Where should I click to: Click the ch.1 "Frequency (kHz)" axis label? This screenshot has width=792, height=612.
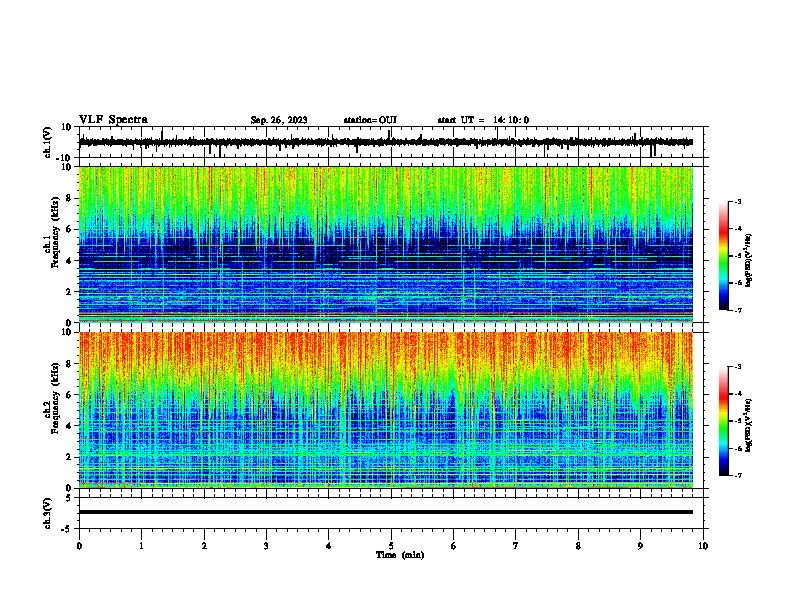[55, 233]
